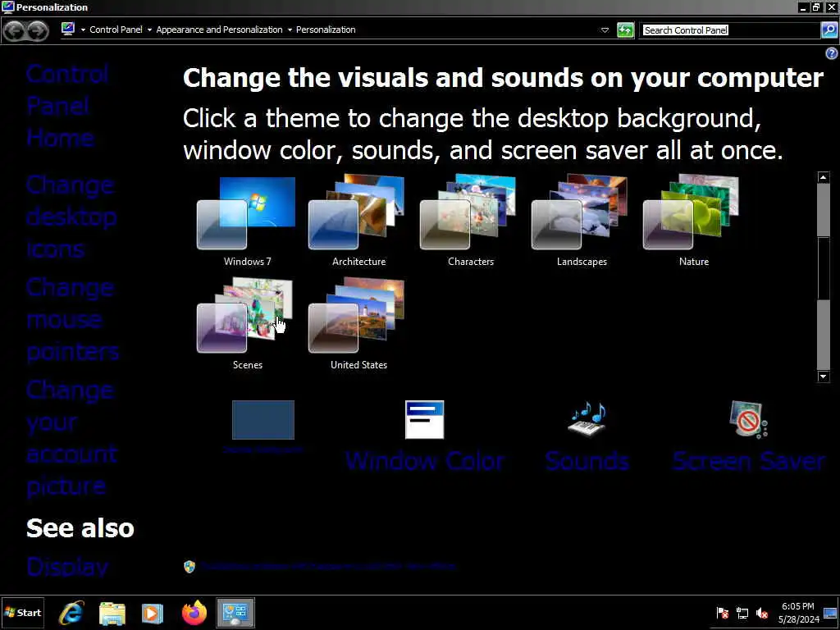Launch Windows Media Player from taskbar
Screen dimensions: 840x630
[x=153, y=613]
